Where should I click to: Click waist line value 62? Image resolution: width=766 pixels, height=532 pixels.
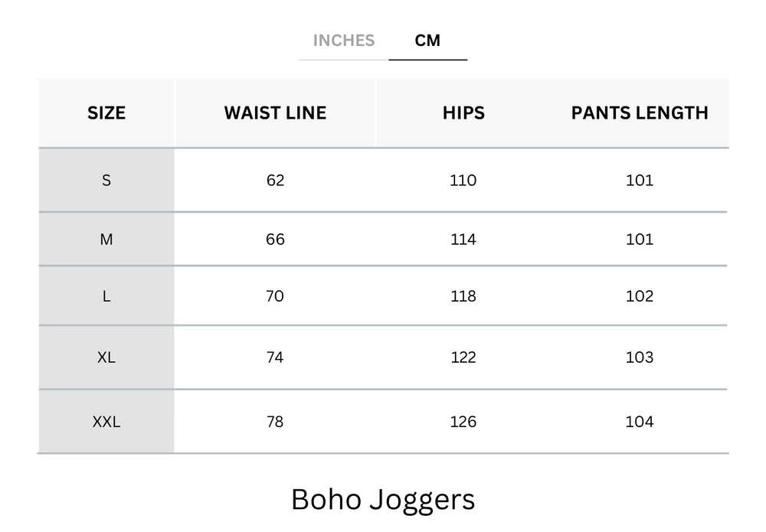tap(275, 181)
